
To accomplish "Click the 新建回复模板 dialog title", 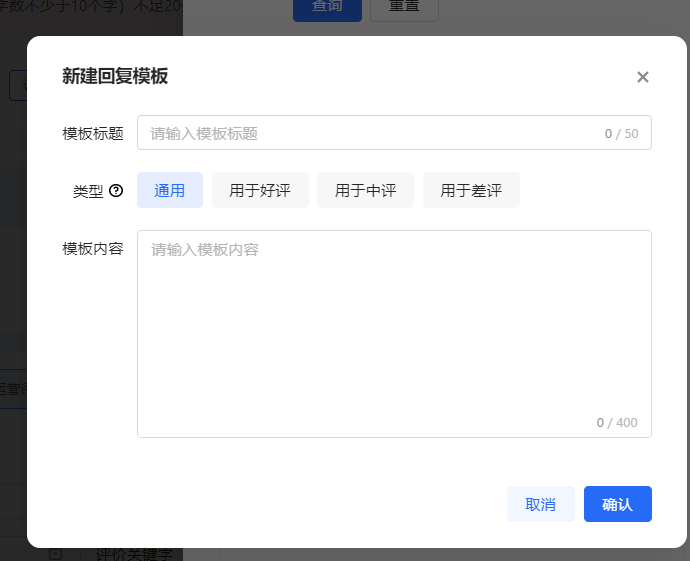I will 115,77.
